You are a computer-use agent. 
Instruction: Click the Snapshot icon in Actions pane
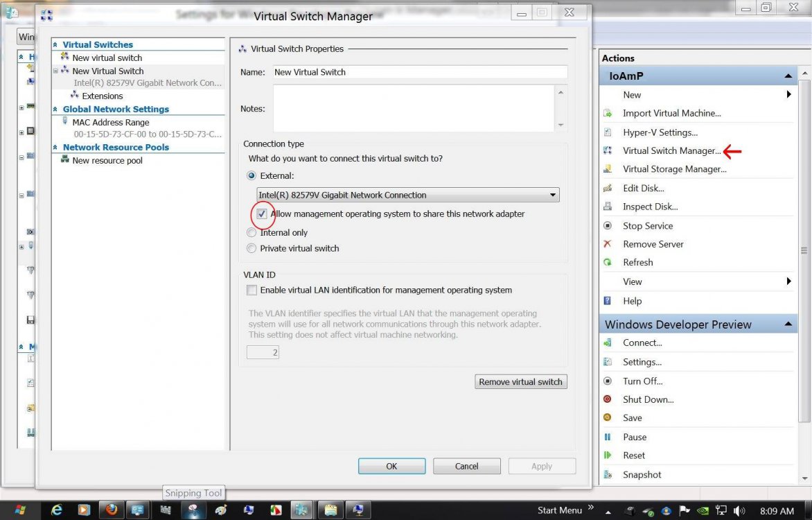(x=608, y=475)
